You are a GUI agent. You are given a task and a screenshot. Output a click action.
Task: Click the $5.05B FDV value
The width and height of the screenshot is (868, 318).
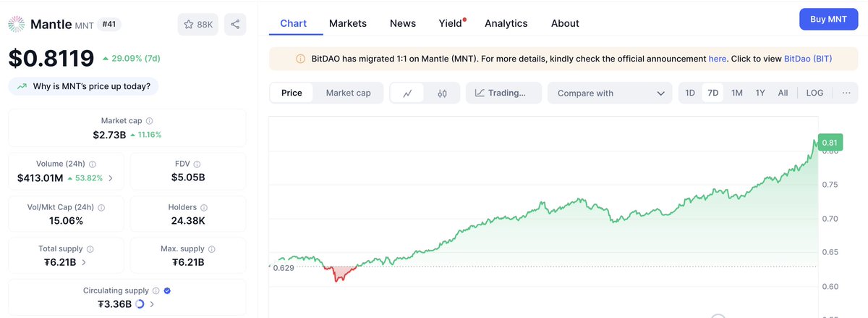click(x=188, y=177)
